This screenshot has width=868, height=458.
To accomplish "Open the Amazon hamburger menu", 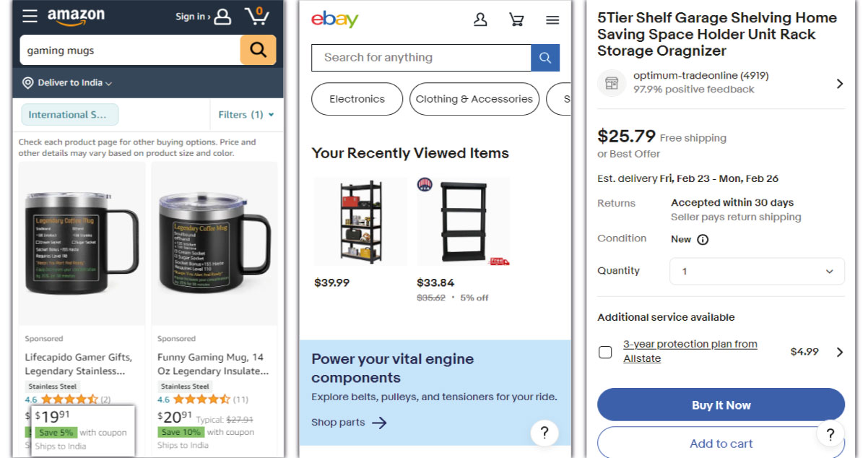I will [30, 16].
